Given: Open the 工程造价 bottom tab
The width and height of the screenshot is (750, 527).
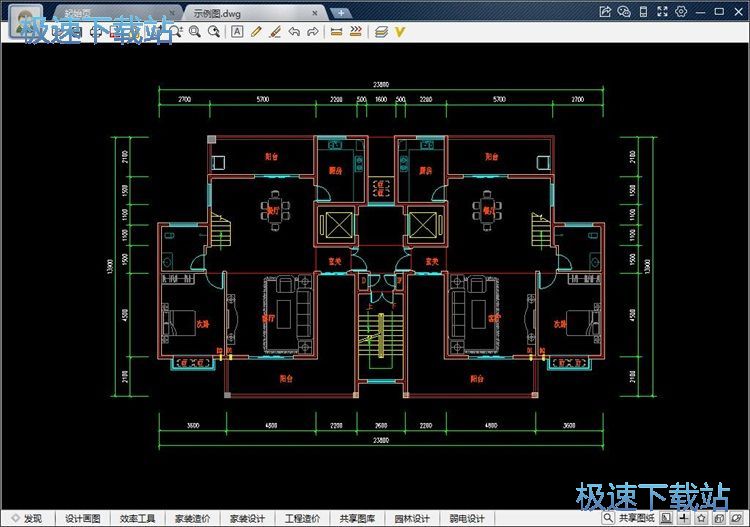Looking at the screenshot, I should tap(302, 518).
